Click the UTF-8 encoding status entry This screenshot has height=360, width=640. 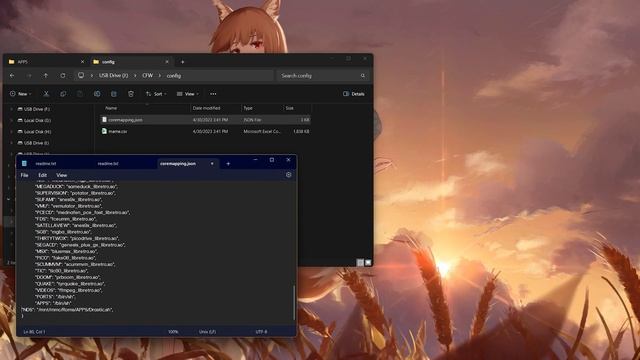coord(261,332)
